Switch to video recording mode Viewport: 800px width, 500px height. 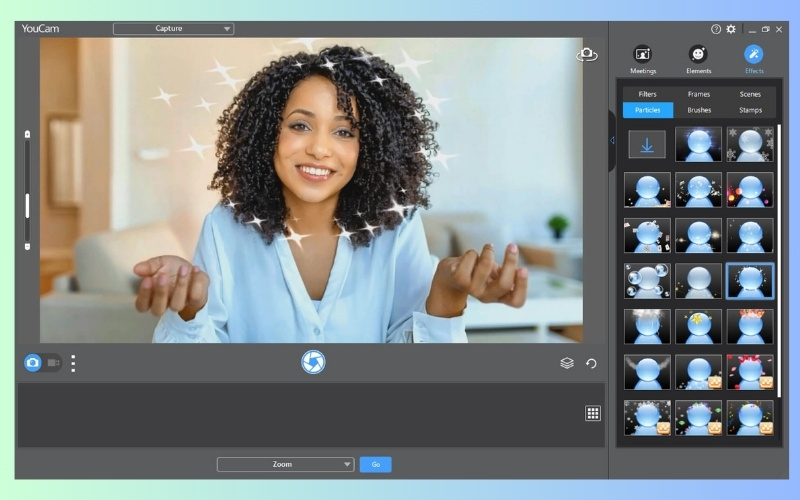pos(53,363)
